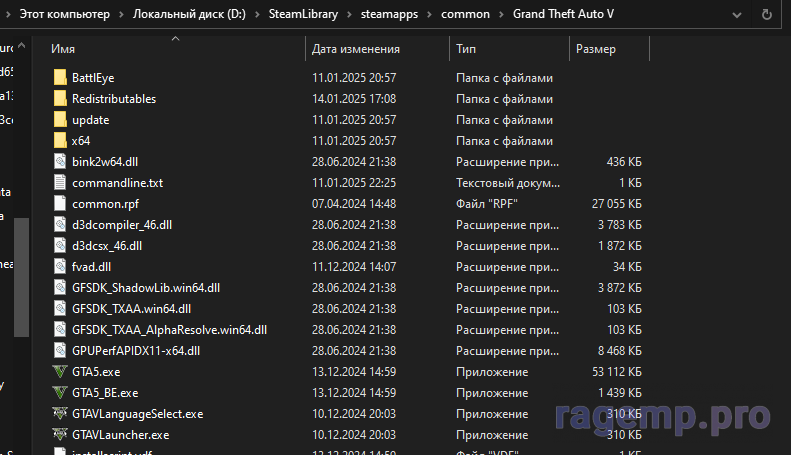791x455 pixels.
Task: Jump to SteamLibrary breadcrumb
Action: click(303, 14)
